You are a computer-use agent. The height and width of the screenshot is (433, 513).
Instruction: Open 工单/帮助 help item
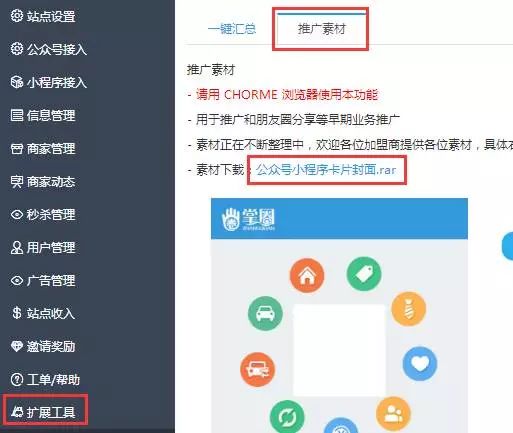tap(45, 379)
